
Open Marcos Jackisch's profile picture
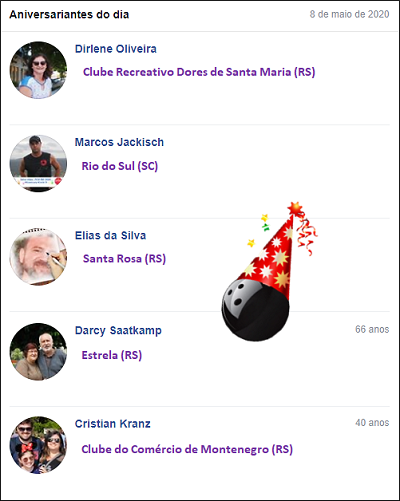click(x=38, y=163)
